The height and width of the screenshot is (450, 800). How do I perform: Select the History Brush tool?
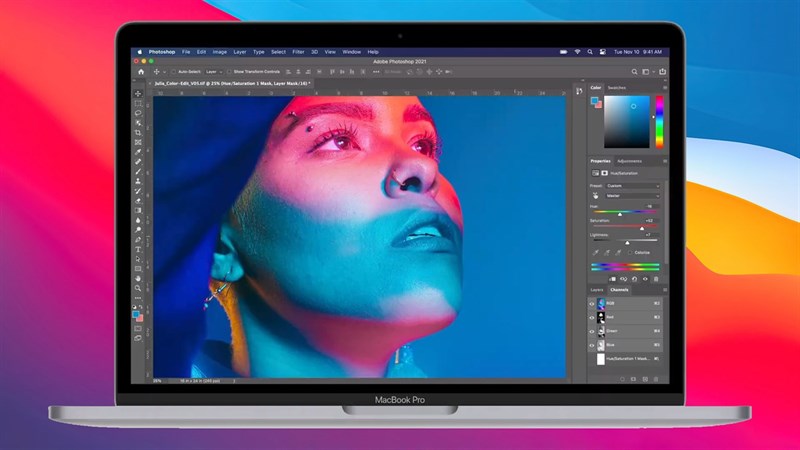138,191
